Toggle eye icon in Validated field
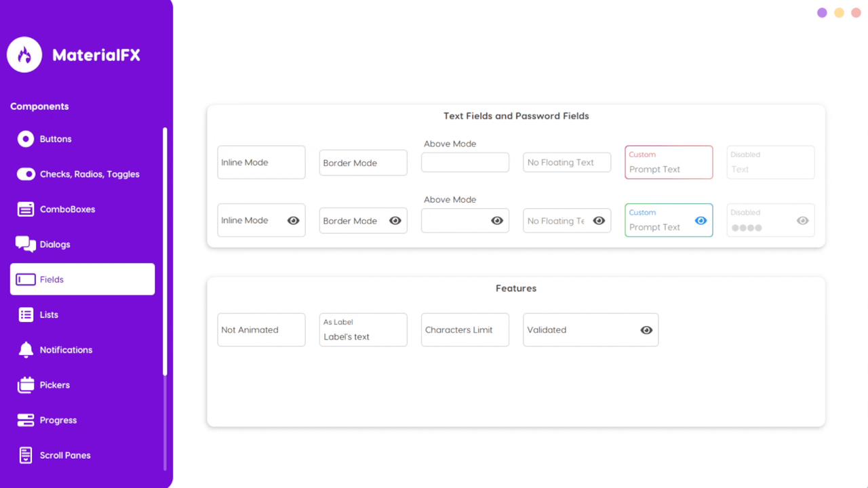This screenshot has height=488, width=868. coord(646,330)
